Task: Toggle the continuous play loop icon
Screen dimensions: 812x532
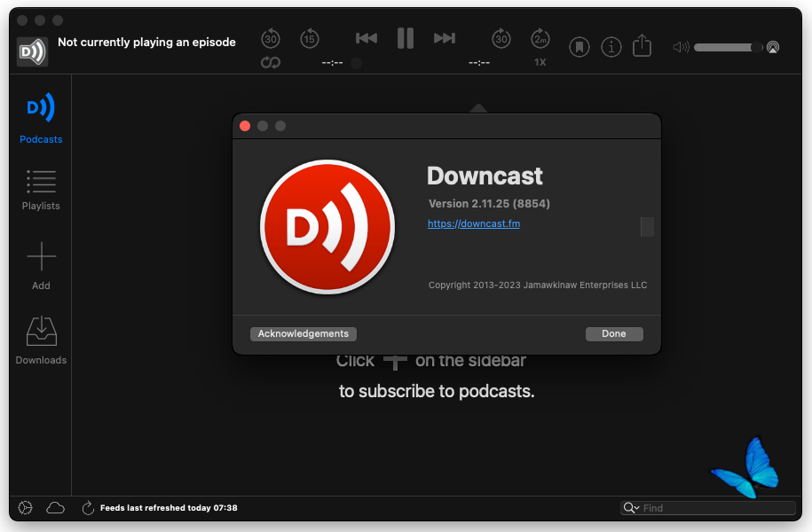Action: (271, 63)
